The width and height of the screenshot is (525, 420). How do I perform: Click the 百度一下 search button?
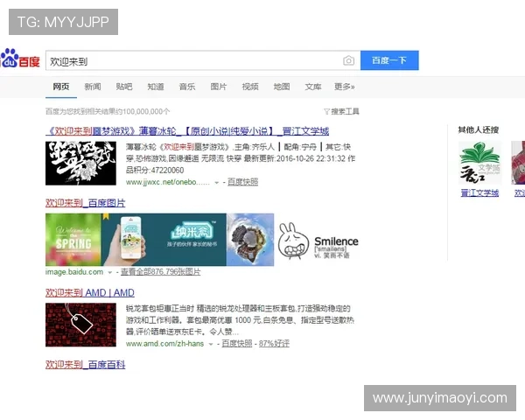389,60
